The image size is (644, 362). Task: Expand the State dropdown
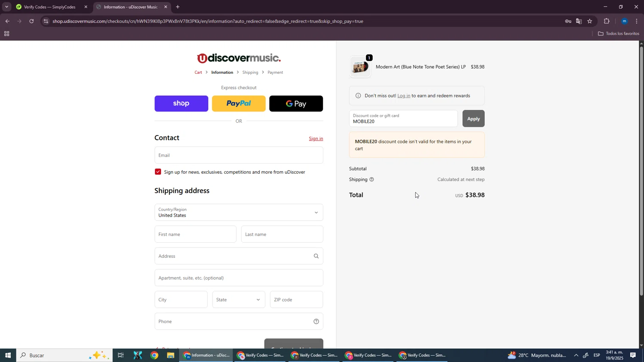tap(239, 300)
